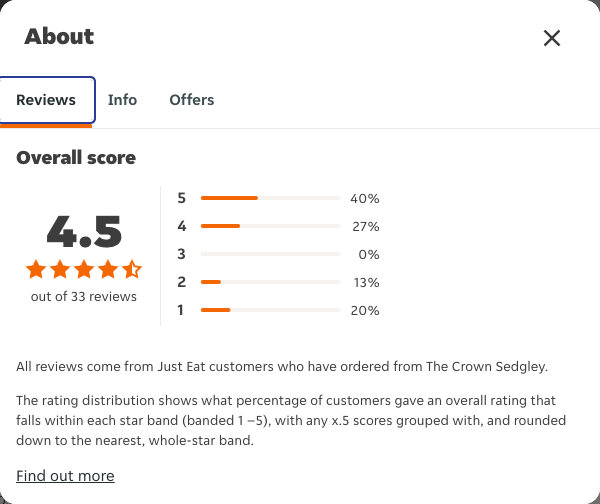This screenshot has width=600, height=504.
Task: Select the empty 3-star rating bar
Action: coord(270,254)
